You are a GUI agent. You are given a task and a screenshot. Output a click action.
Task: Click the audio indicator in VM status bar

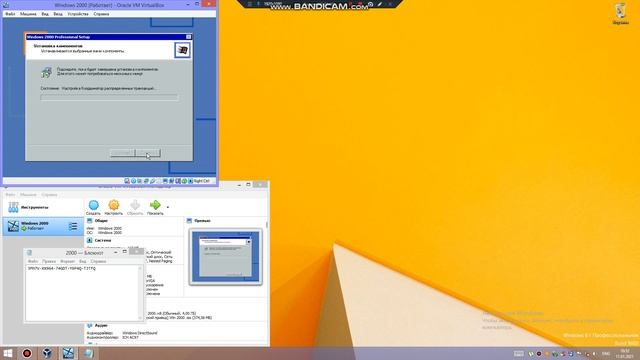[x=140, y=181]
